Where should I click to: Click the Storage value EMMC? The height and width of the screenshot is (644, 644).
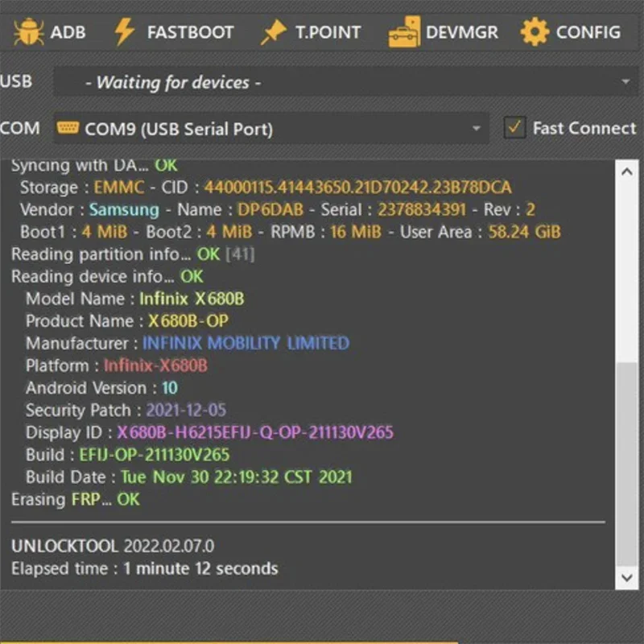click(119, 188)
